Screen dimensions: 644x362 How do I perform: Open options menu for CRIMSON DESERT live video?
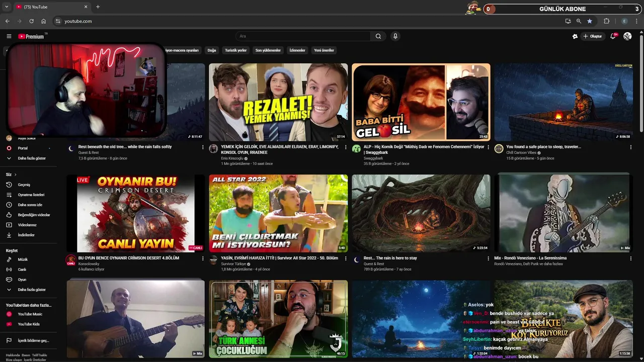click(x=203, y=258)
